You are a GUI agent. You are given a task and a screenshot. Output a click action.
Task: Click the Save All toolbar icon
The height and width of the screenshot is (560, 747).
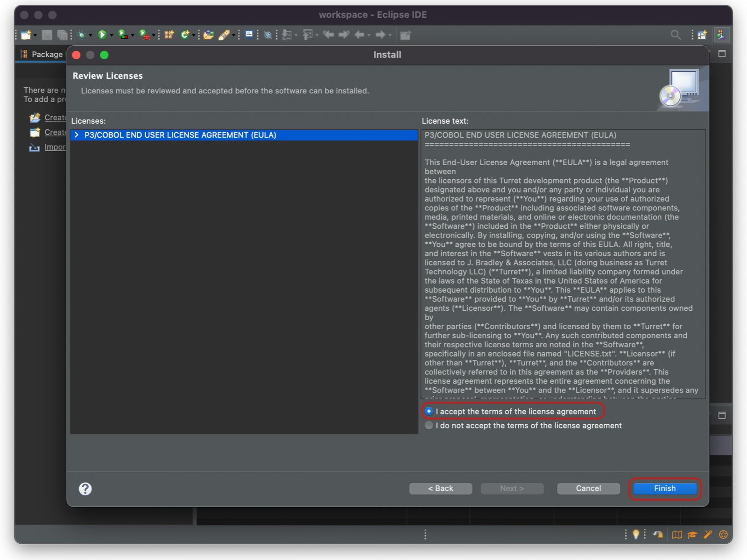coord(62,35)
